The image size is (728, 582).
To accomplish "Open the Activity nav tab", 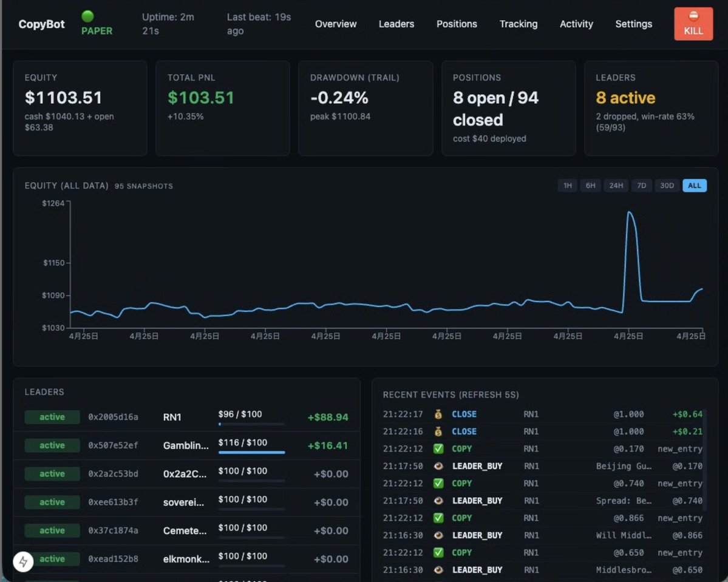I will pos(576,24).
